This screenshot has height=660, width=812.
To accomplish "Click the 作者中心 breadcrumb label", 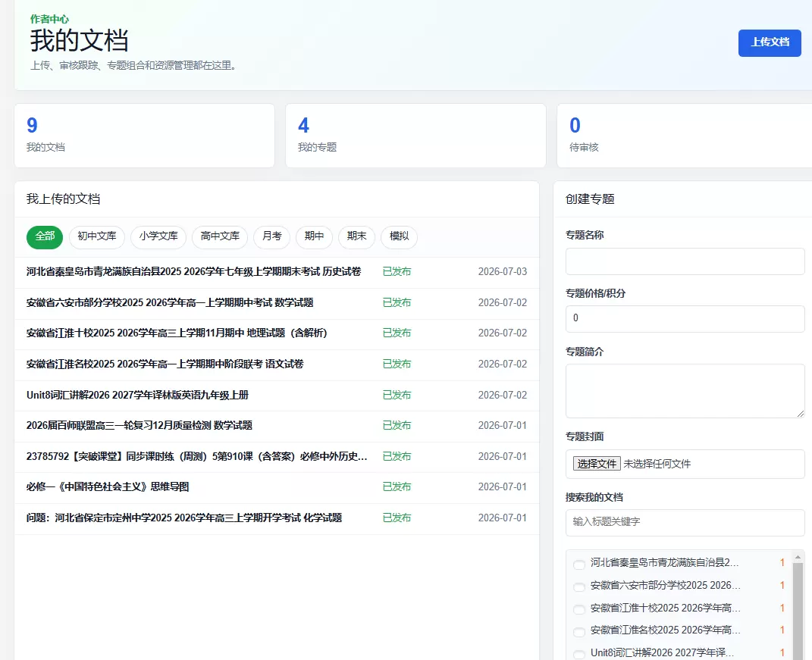I will point(49,19).
